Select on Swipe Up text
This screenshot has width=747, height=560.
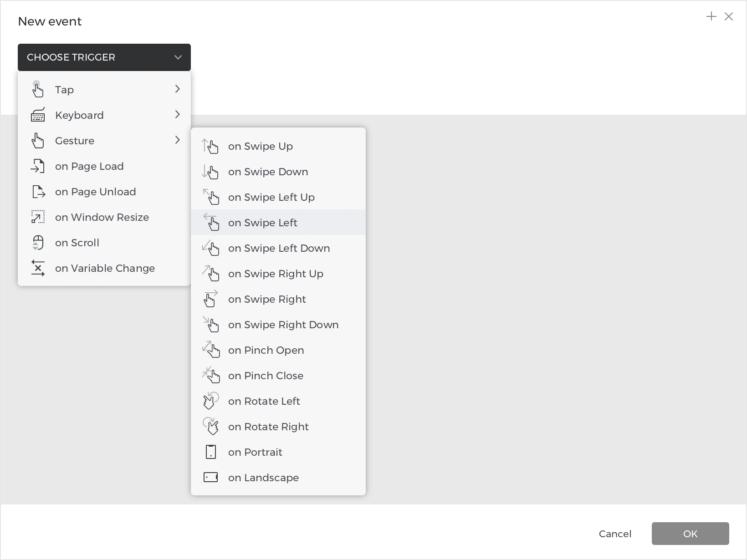pos(261,146)
